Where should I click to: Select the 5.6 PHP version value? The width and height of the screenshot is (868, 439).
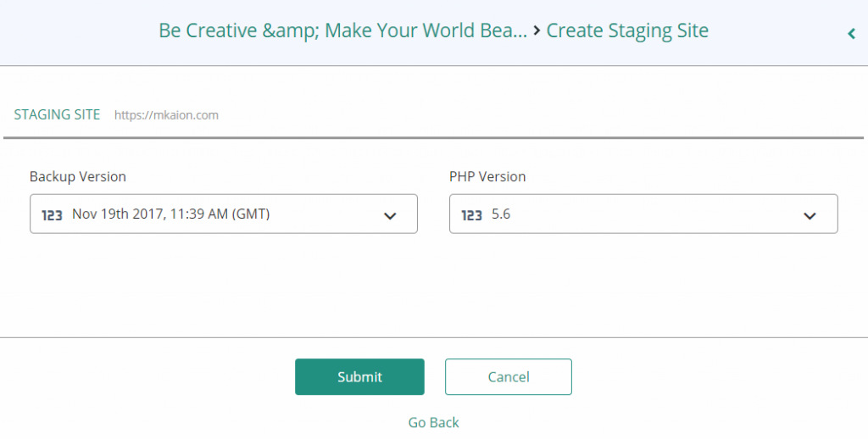pyautogui.click(x=501, y=214)
